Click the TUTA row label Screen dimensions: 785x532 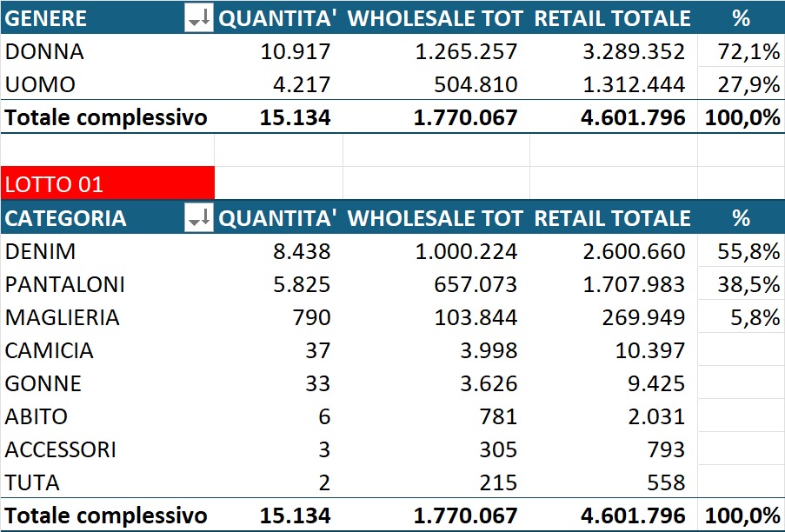point(32,483)
